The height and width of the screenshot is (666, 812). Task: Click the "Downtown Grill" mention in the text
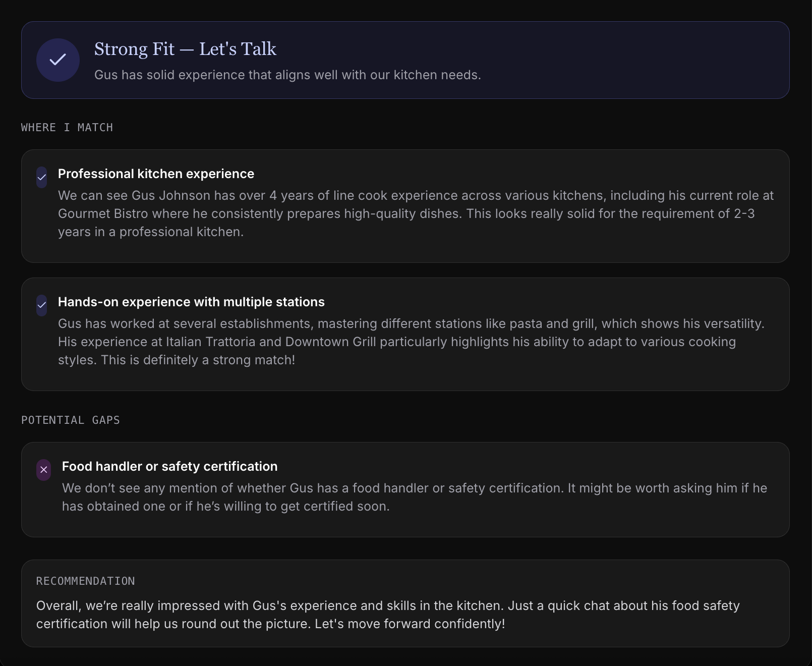[x=331, y=342]
